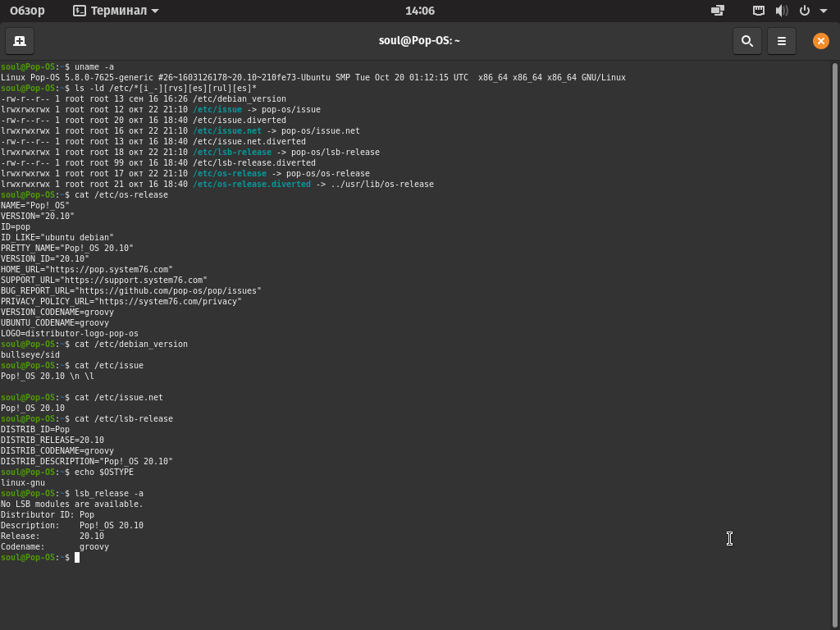840x630 pixels.
Task: Click the /etc/debian_version file entry
Action: 240,99
